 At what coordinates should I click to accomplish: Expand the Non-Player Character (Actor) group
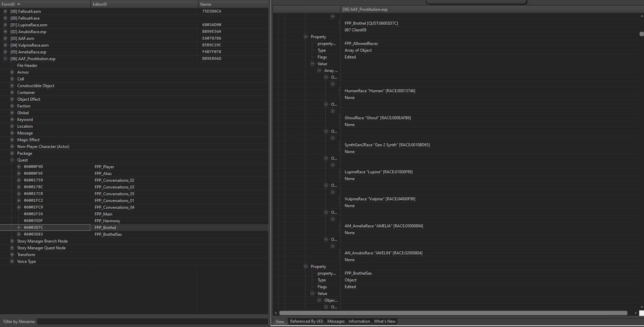tap(12, 147)
